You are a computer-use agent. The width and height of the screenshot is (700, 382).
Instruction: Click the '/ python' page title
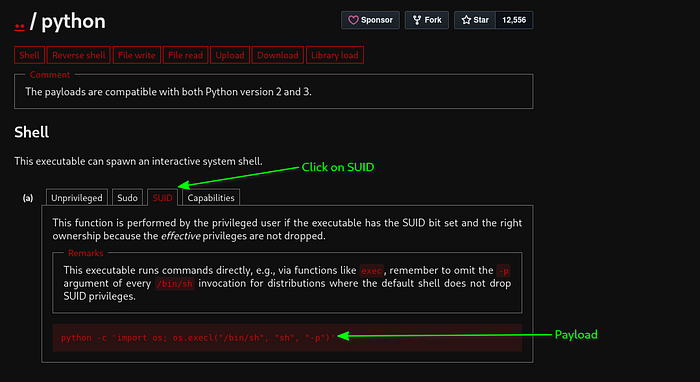67,21
